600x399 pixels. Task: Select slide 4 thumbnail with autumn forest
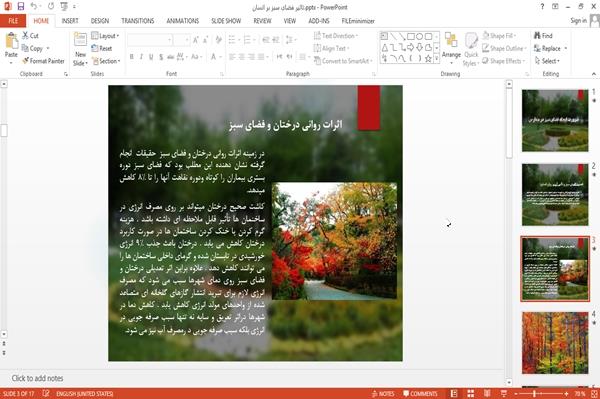pos(555,342)
